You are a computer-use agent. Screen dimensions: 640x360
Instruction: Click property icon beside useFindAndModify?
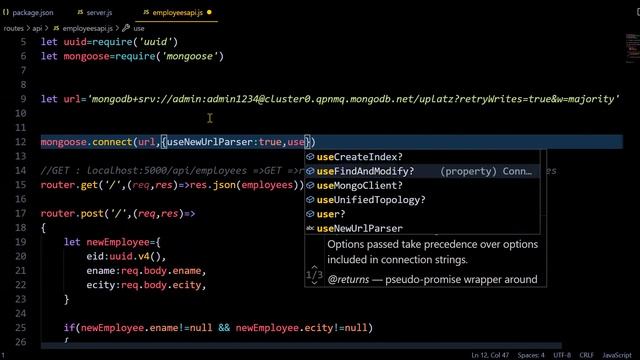point(310,171)
